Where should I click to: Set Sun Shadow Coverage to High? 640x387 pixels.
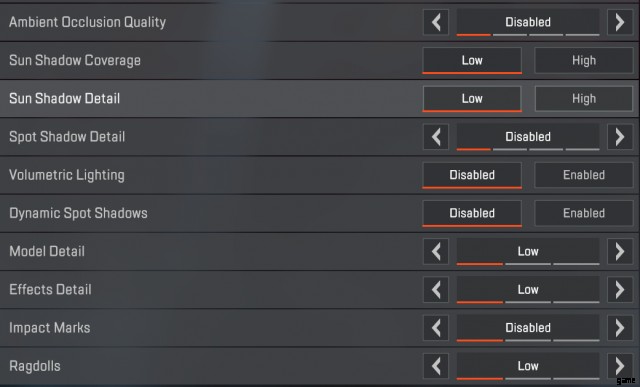click(x=584, y=60)
